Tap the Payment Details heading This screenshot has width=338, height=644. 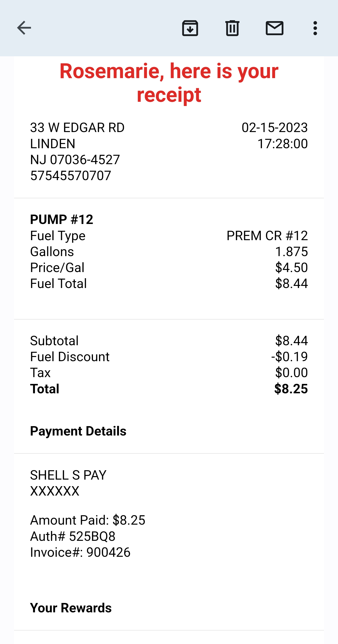(78, 431)
